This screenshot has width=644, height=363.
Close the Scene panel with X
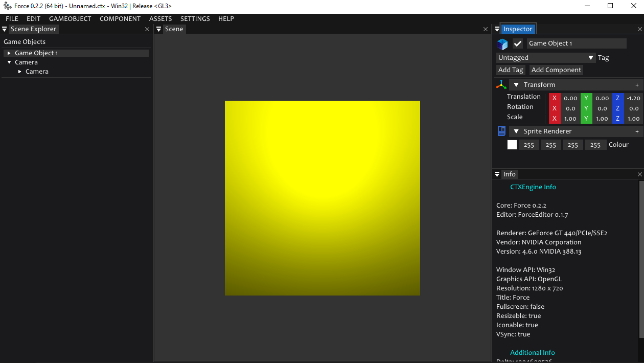[x=486, y=30]
